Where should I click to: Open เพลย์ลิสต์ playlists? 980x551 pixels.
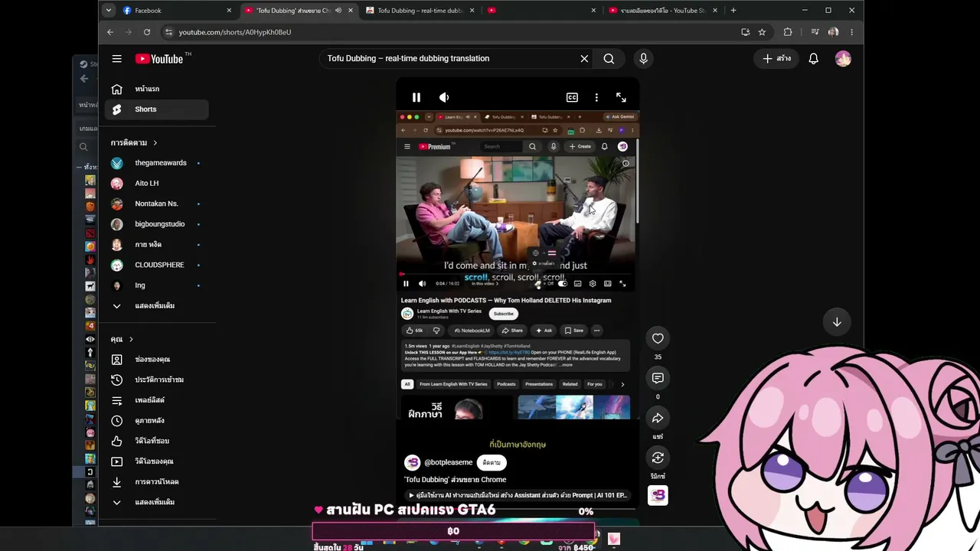pyautogui.click(x=157, y=400)
